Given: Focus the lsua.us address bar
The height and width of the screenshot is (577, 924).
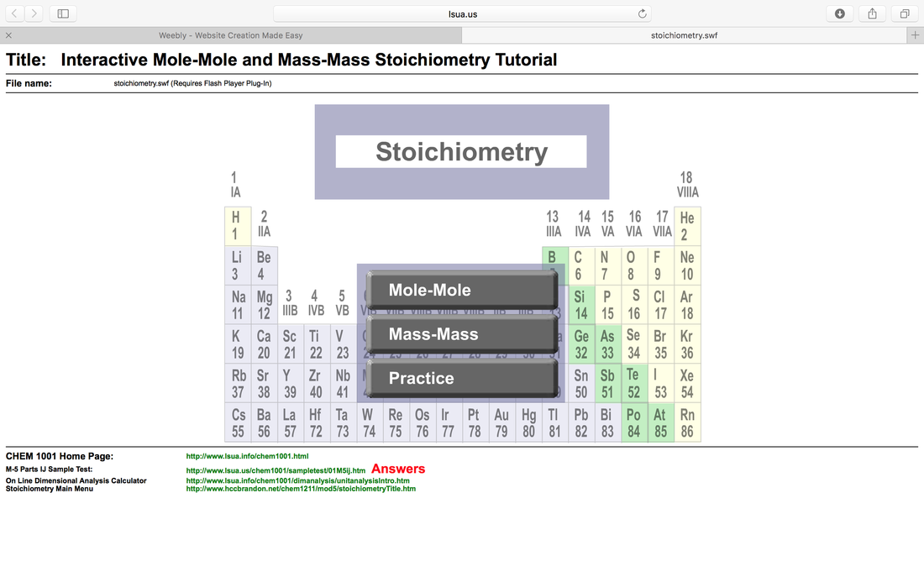Looking at the screenshot, I should coord(463,13).
